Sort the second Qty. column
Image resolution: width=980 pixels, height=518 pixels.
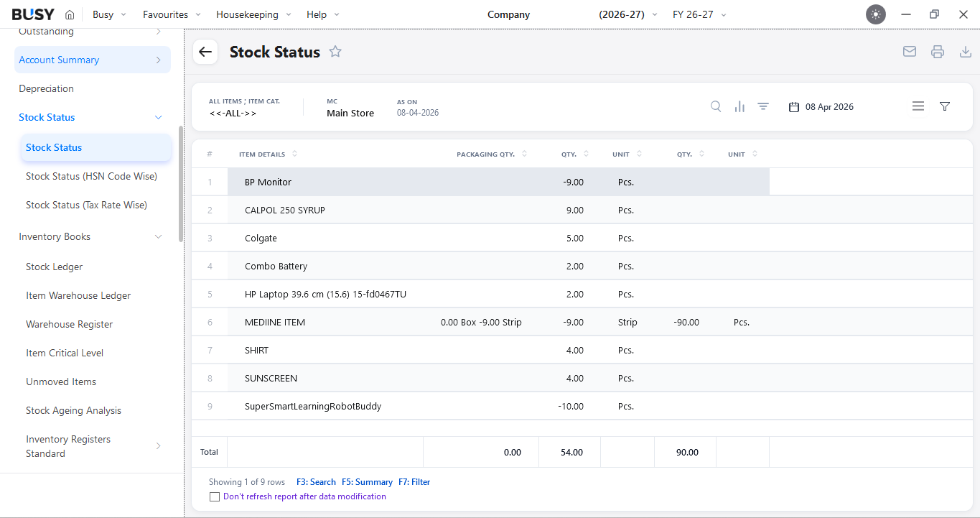point(701,154)
